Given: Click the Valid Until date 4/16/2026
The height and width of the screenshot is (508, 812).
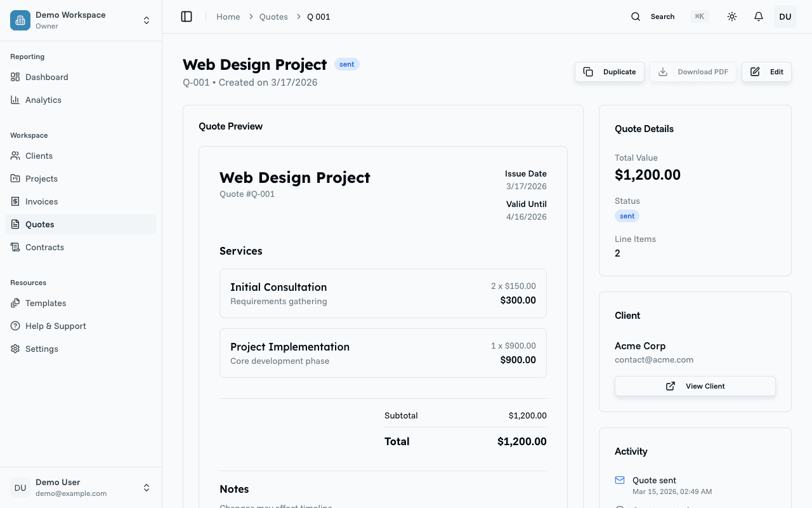Looking at the screenshot, I should click(x=527, y=217).
